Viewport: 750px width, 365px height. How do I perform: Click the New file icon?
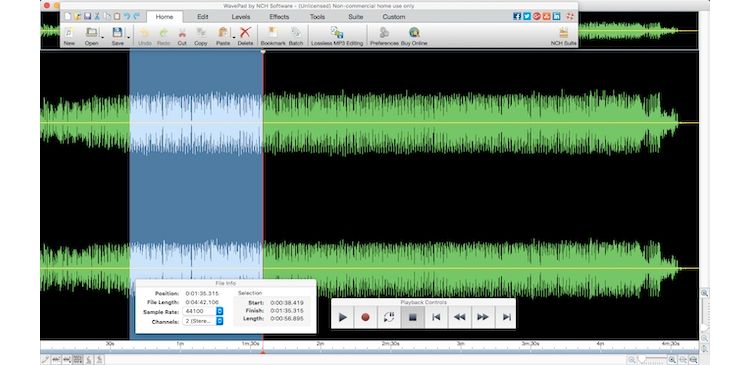coord(69,36)
